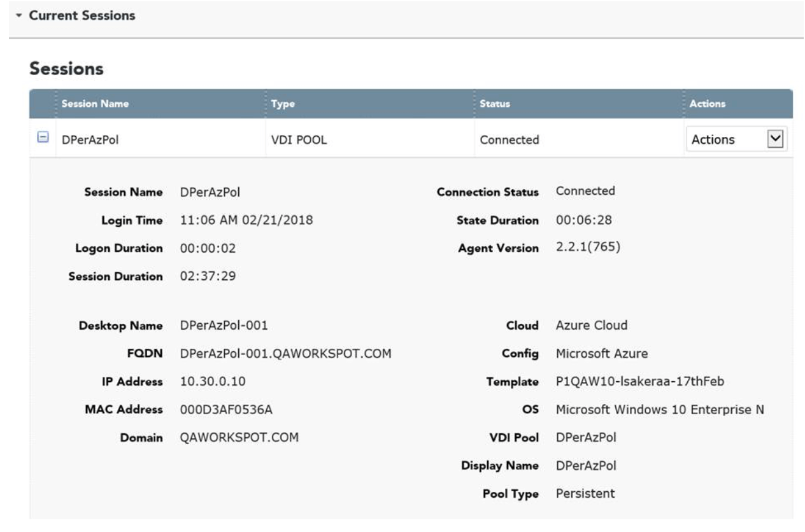
Task: Click the IP Address value 10.30.0.10
Action: coord(213,382)
